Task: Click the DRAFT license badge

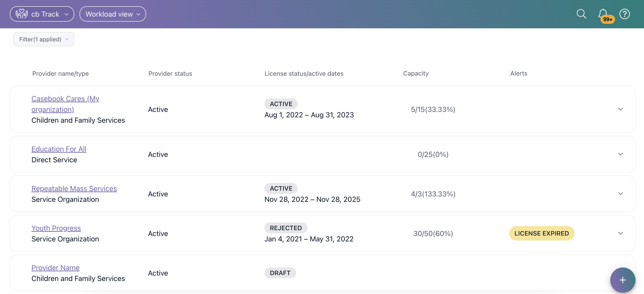Action: [280, 273]
